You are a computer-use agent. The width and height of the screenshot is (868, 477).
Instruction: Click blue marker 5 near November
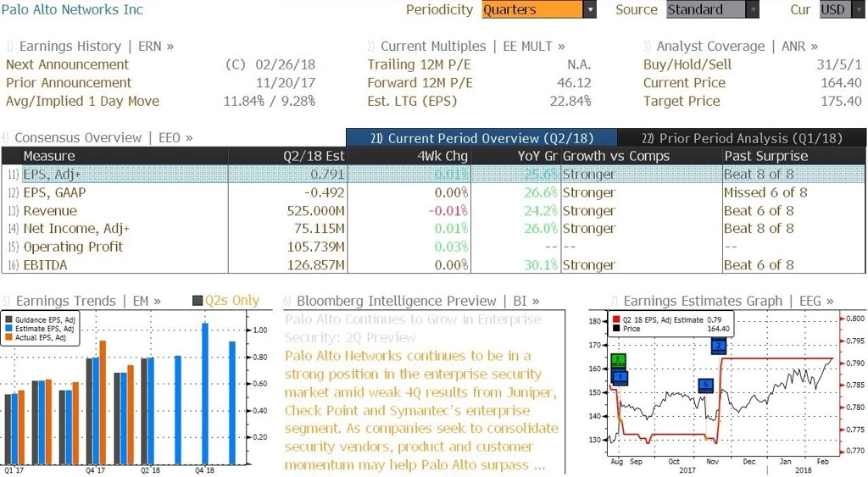706,385
